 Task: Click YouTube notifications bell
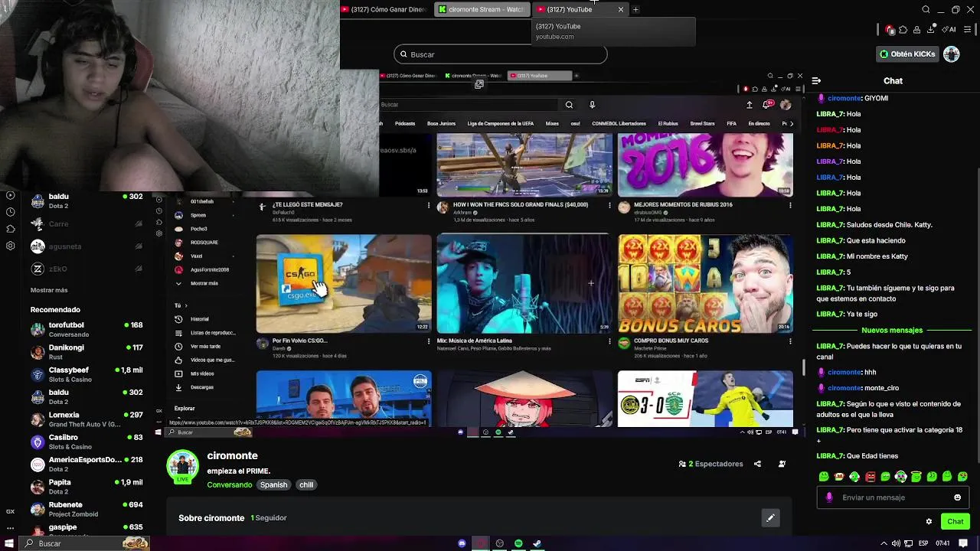point(768,105)
